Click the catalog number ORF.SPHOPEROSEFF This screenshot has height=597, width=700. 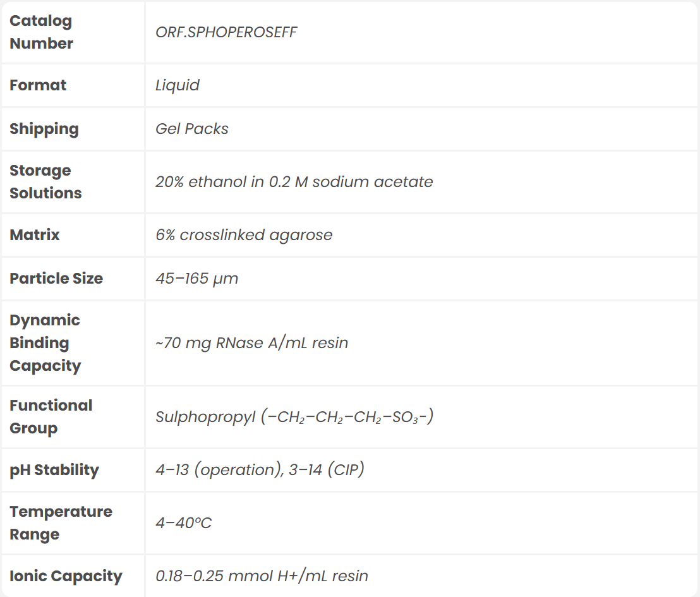pyautogui.click(x=226, y=32)
